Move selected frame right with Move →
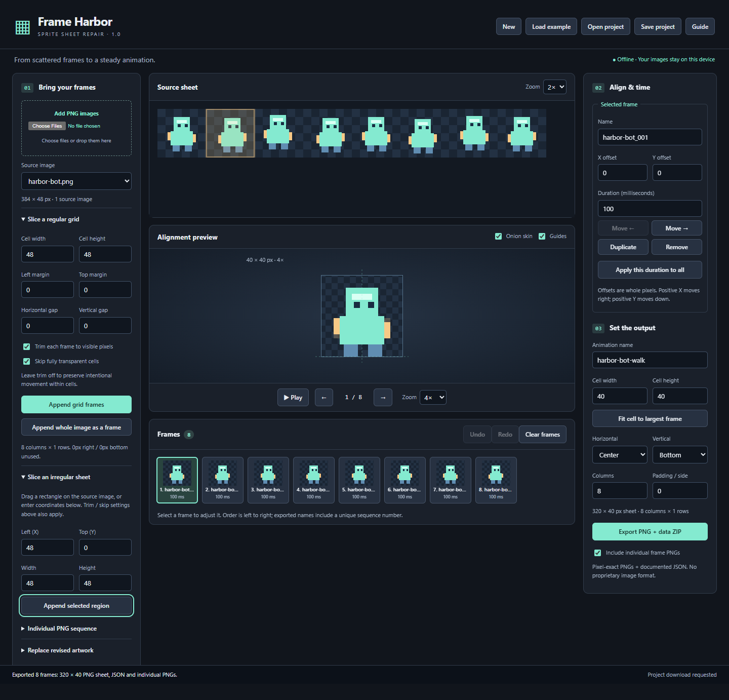Screen dimensions: 729x700 tap(676, 228)
